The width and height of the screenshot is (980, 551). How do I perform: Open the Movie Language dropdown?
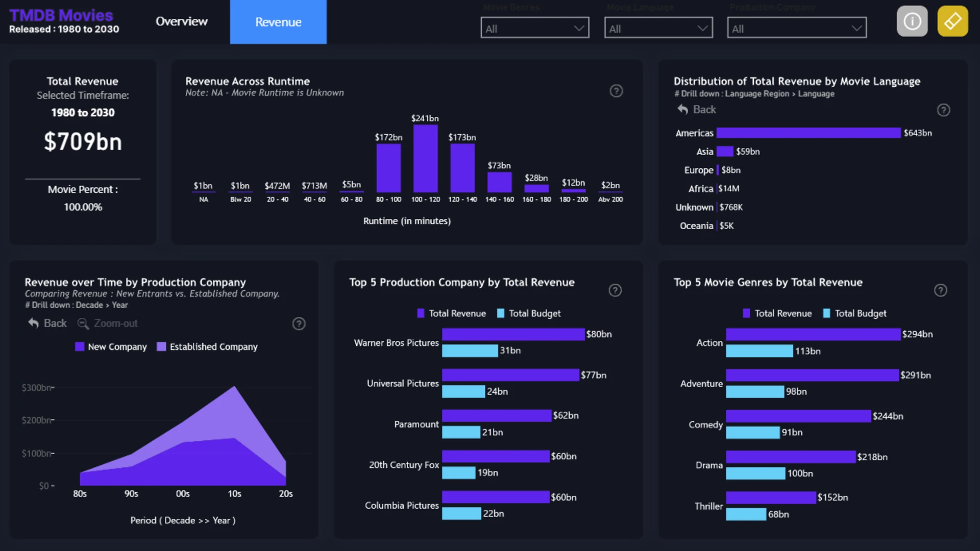[658, 28]
